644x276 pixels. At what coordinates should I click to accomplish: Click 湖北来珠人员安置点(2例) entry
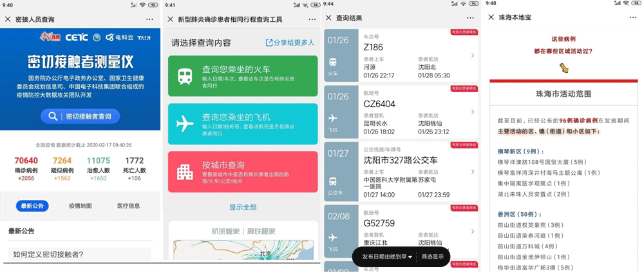533,194
